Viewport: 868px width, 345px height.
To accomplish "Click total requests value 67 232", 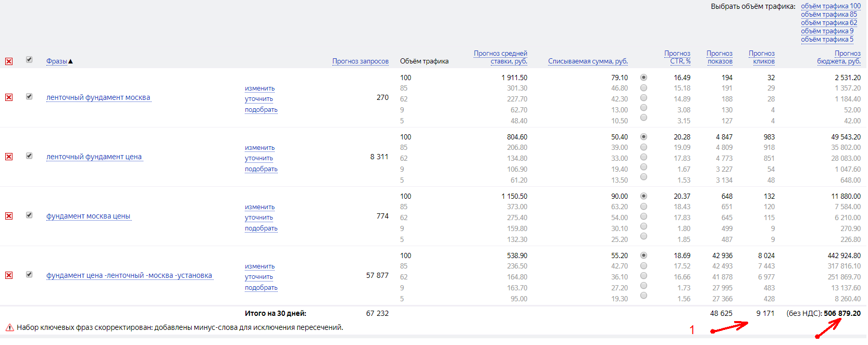I will (x=377, y=313).
